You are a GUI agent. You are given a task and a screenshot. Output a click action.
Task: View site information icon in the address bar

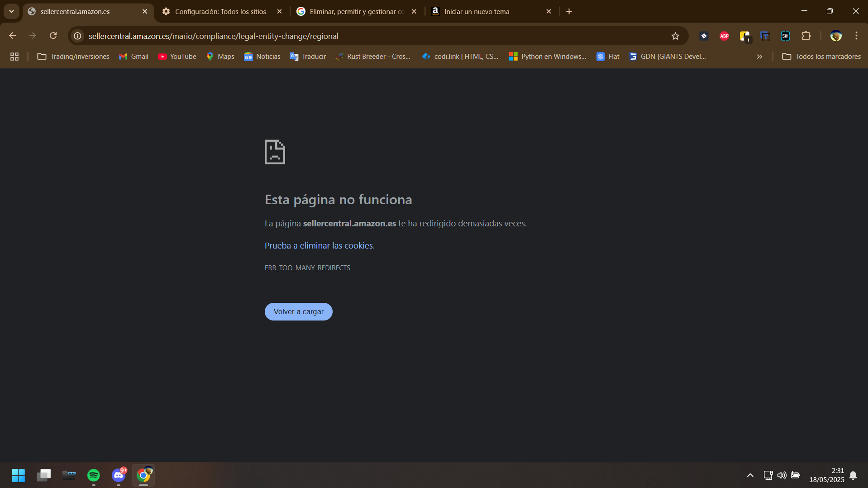point(78,36)
